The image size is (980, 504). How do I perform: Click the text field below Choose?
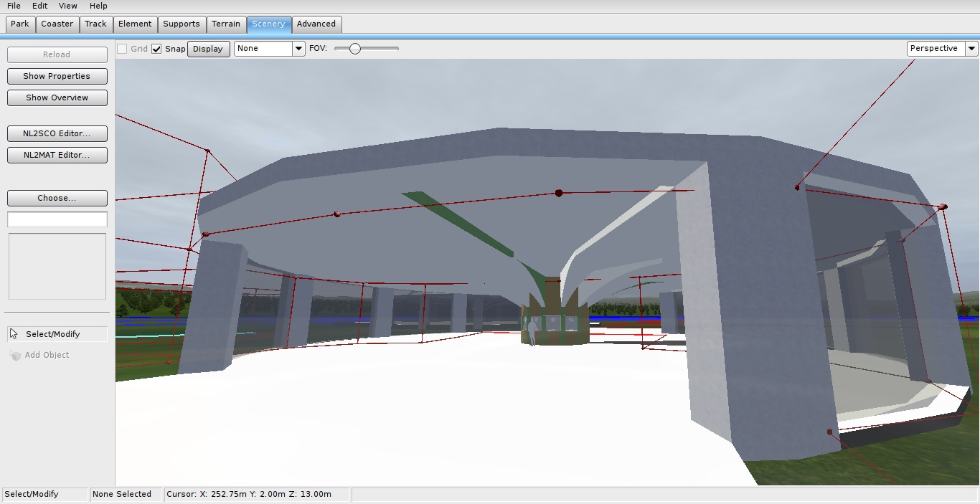57,219
